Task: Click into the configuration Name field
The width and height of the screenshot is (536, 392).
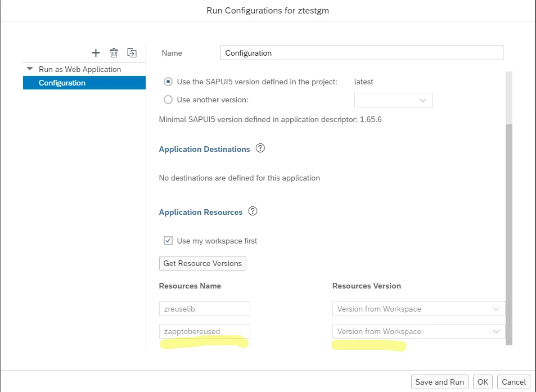Action: click(x=361, y=53)
